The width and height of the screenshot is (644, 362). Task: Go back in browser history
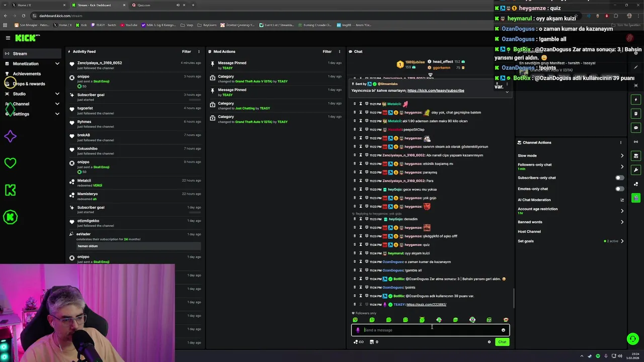[6, 16]
